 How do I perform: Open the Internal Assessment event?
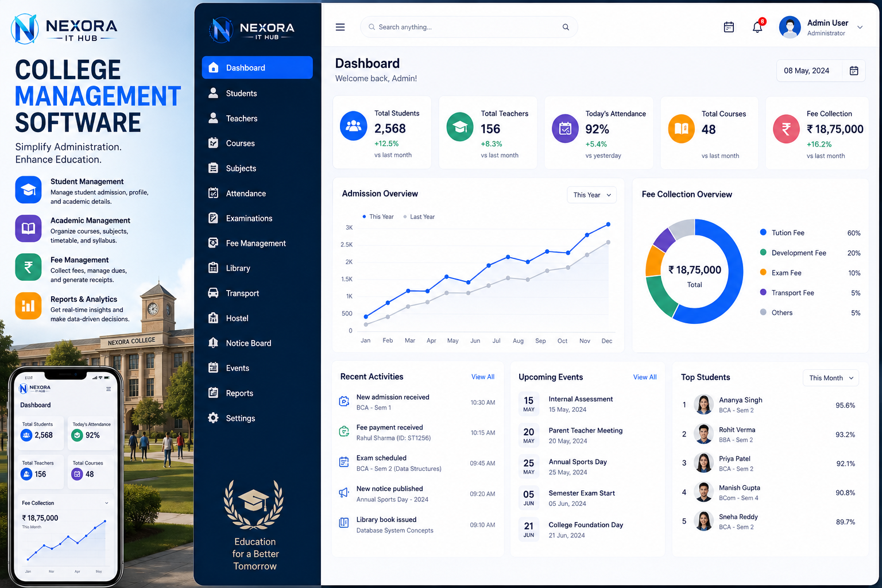tap(587, 404)
